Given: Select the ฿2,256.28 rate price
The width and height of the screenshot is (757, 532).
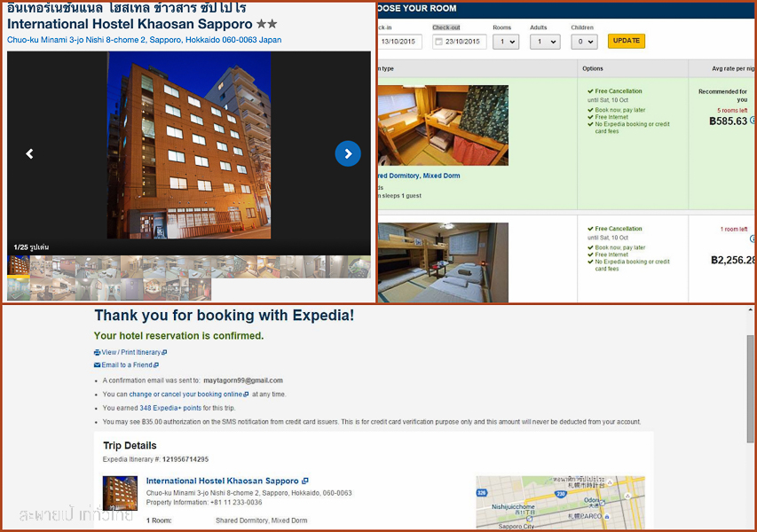Looking at the screenshot, I should pos(732,260).
